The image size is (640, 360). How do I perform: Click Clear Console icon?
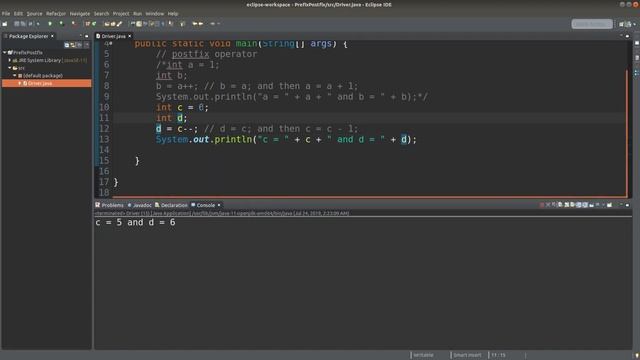coord(560,205)
